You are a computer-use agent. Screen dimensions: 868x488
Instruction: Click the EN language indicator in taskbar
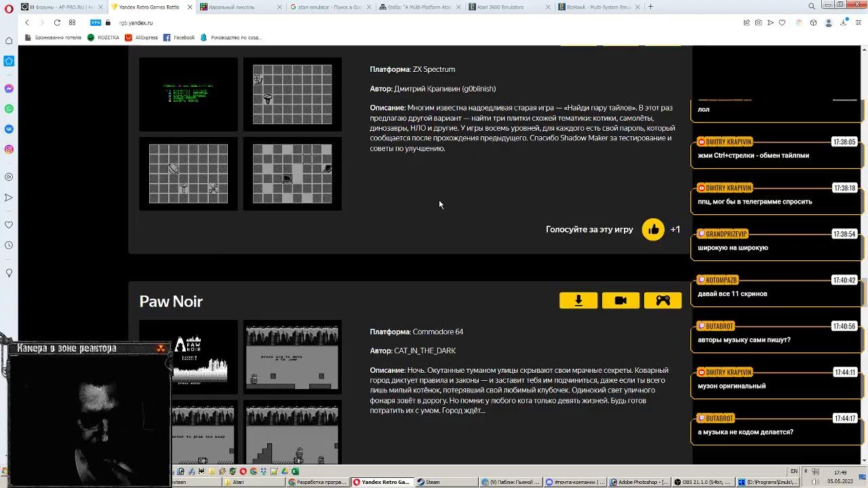794,471
